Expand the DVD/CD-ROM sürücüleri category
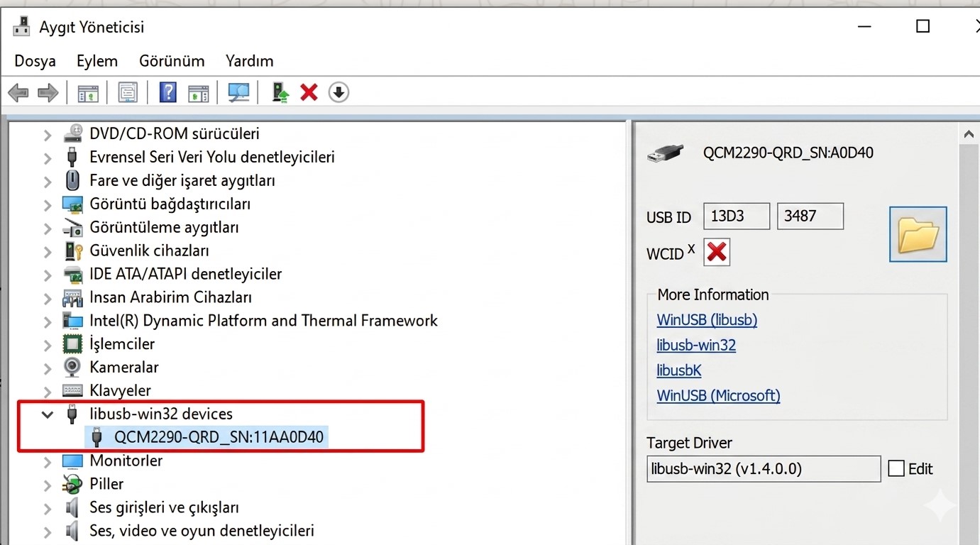The height and width of the screenshot is (545, 980). click(48, 134)
